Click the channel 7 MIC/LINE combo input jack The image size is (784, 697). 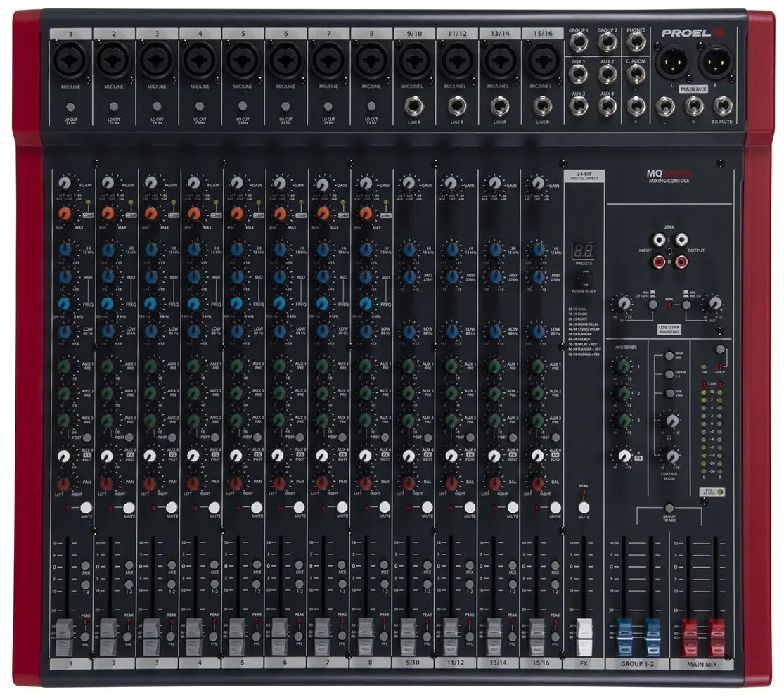click(328, 60)
